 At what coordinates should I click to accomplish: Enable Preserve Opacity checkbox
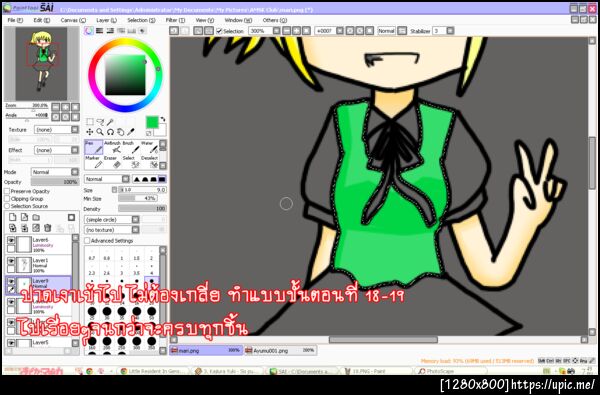(x=7, y=191)
